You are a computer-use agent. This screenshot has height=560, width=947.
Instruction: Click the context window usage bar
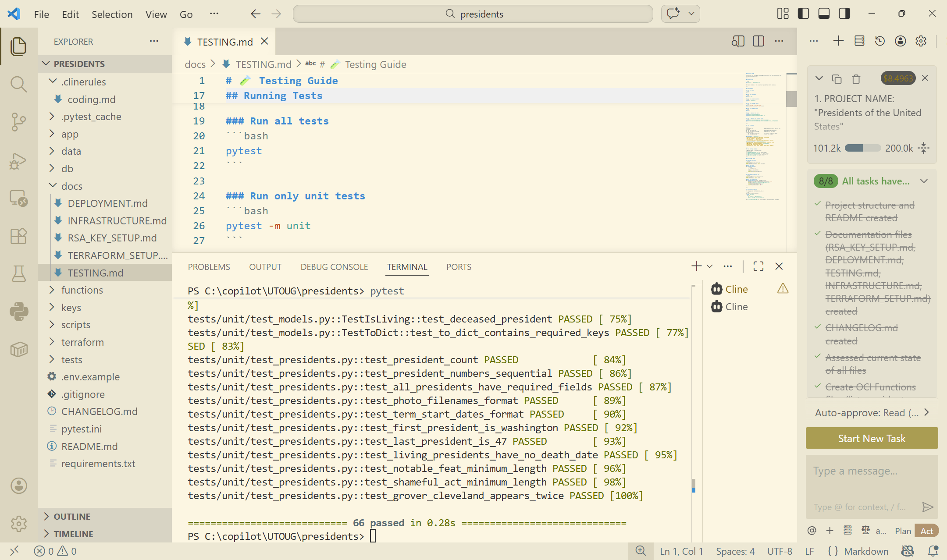coord(862,148)
